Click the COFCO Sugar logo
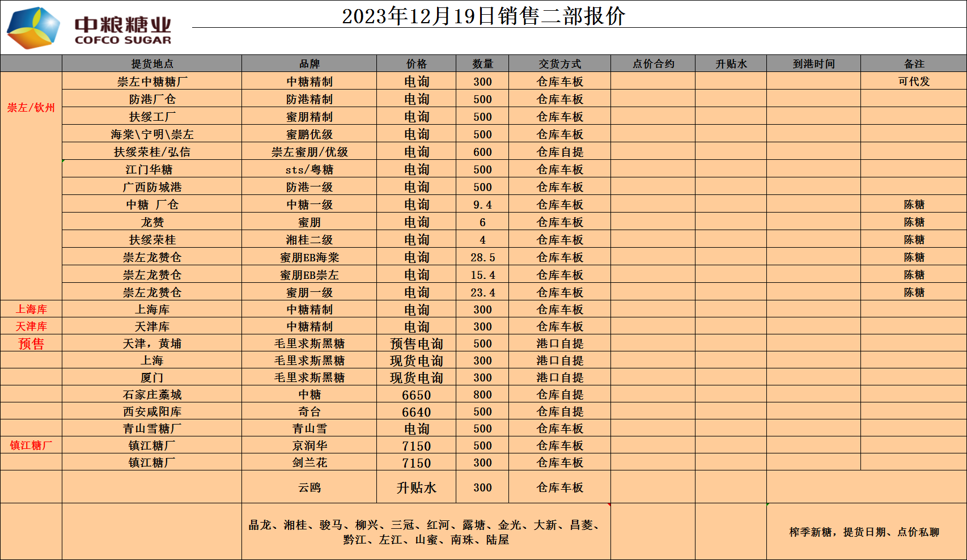Screen dimensions: 967x560 (x=89, y=27)
